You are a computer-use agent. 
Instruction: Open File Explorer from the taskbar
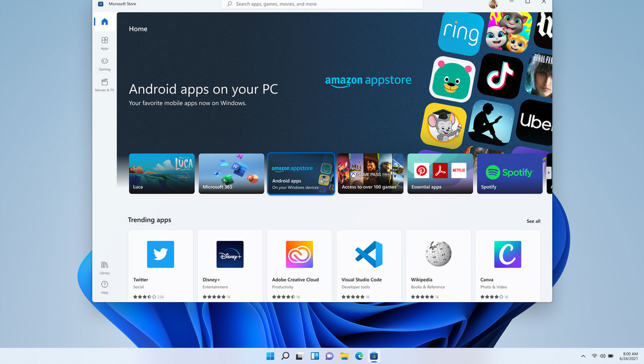coord(345,355)
